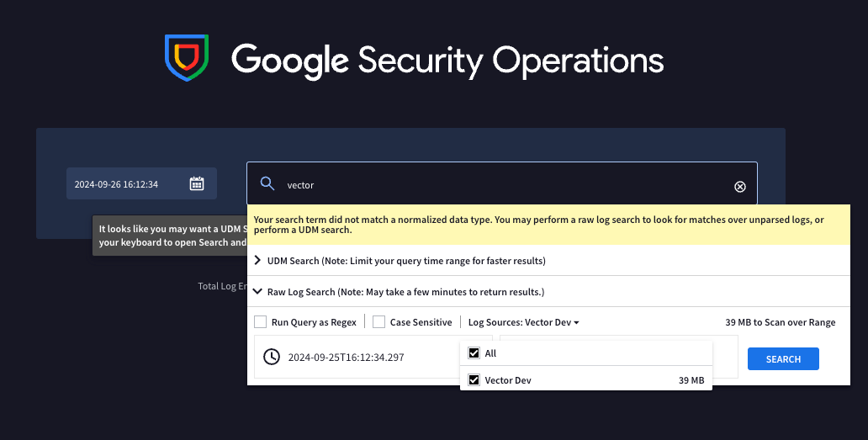Click the Google Security Operations title text

447,60
